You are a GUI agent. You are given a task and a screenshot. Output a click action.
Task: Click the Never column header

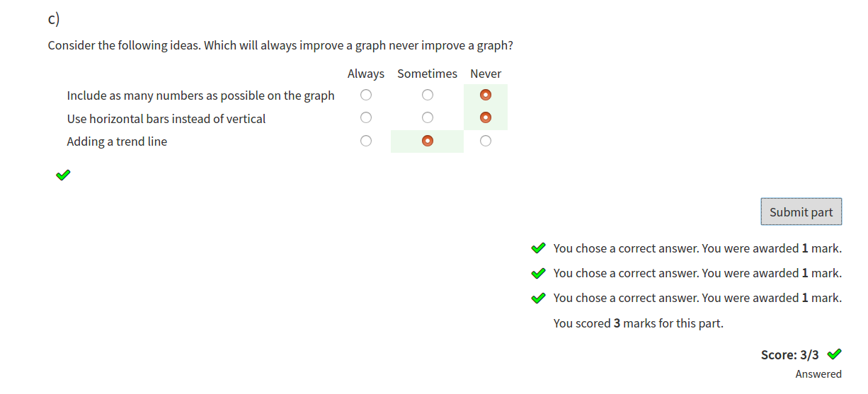[x=486, y=74]
